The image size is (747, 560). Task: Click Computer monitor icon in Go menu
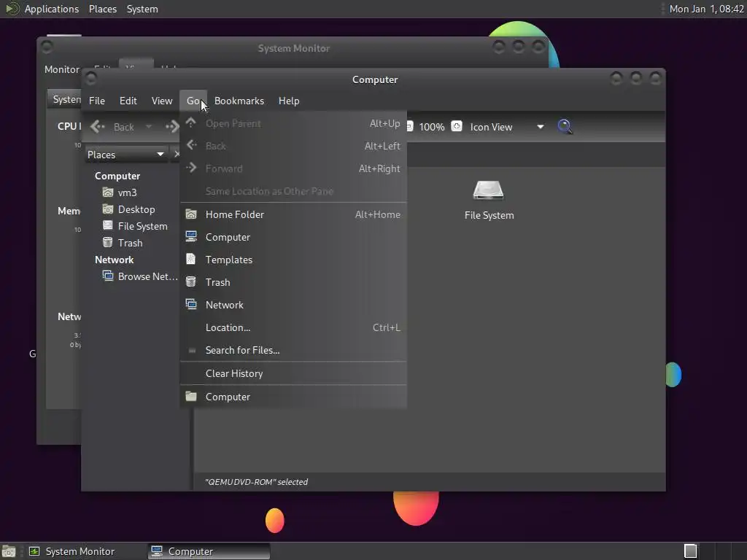(191, 237)
